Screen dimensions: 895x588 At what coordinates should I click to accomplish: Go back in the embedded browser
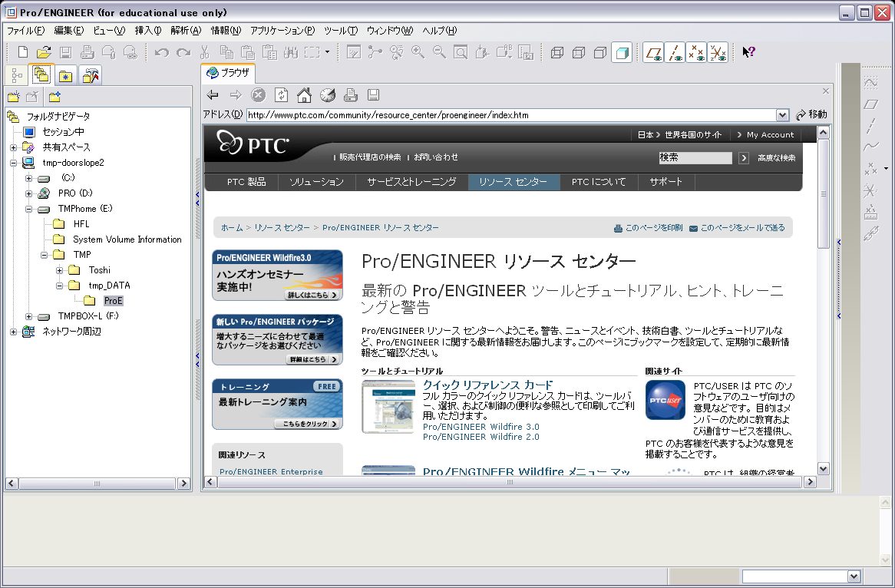[213, 95]
